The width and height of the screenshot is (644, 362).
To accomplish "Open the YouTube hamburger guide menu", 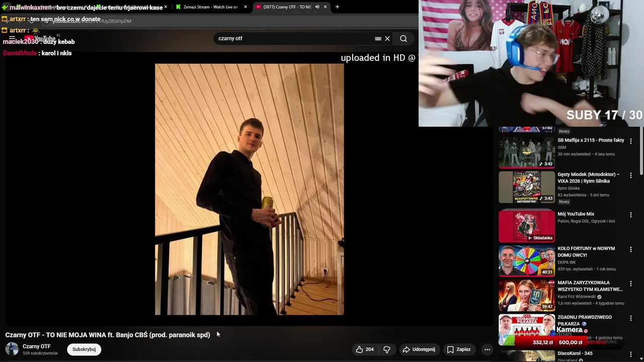I will click(x=12, y=39).
